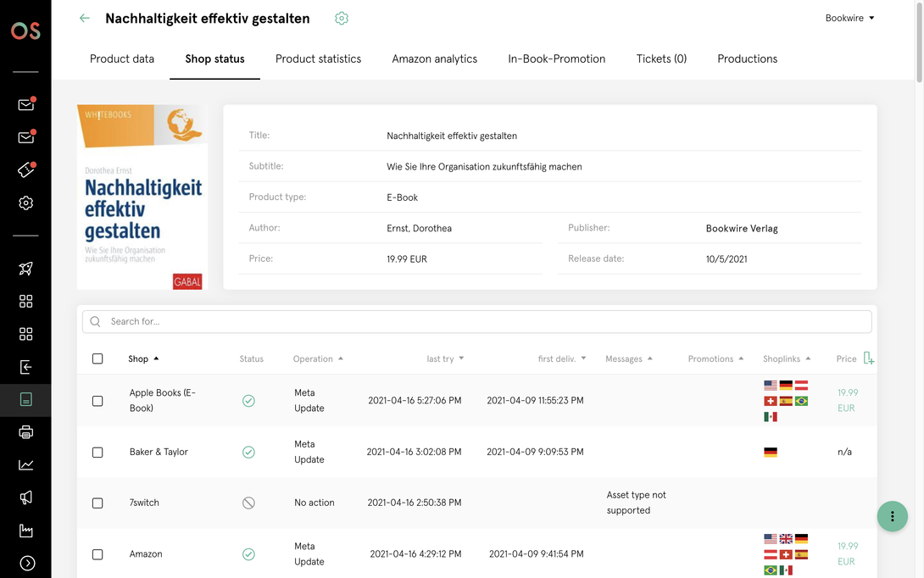Sort table by the Shop column header
The height and width of the screenshot is (578, 924).
[142, 358]
